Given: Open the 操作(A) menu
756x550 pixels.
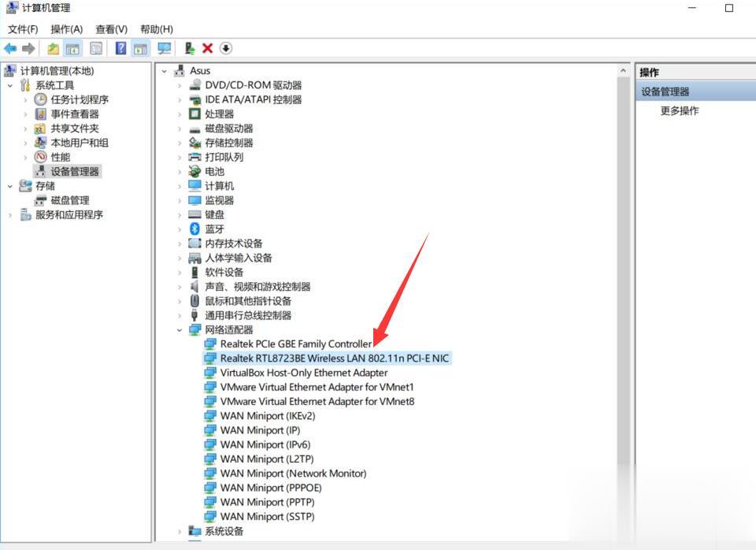Looking at the screenshot, I should tap(66, 29).
